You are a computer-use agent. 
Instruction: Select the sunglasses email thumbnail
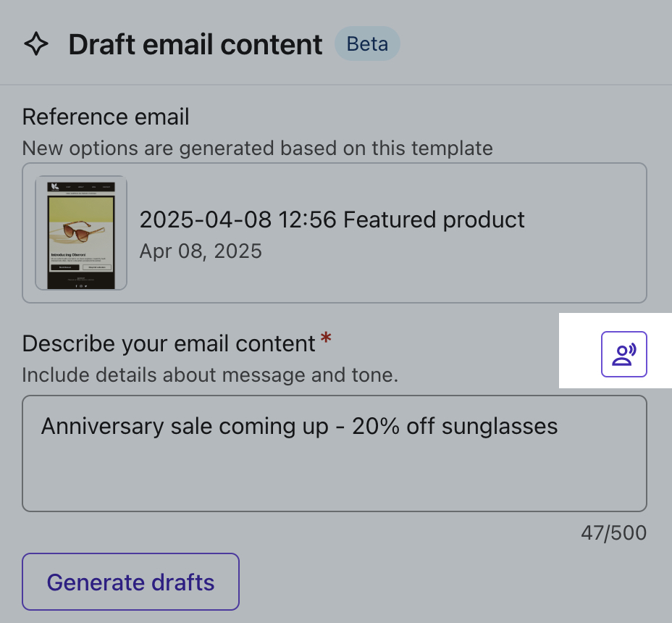80,233
